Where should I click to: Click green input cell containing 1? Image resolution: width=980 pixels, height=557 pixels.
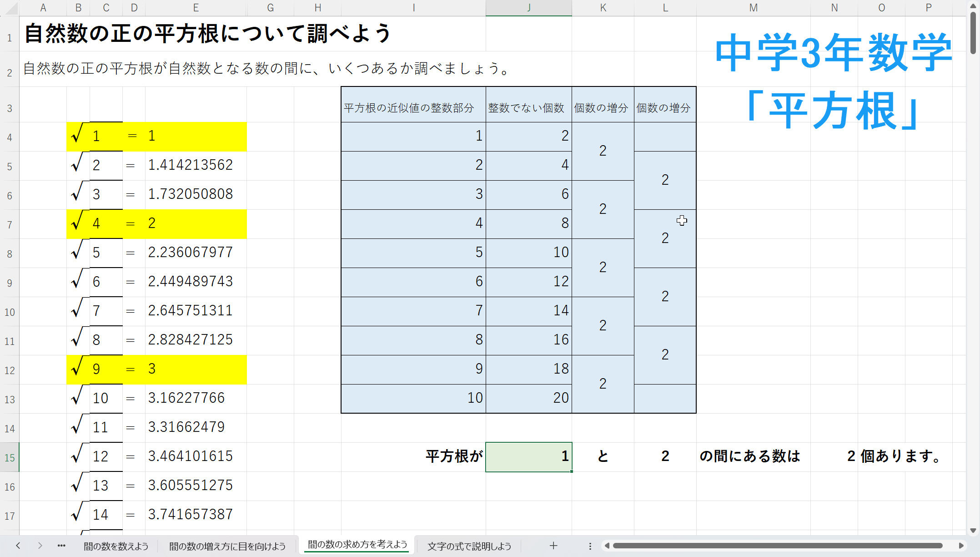coord(528,456)
